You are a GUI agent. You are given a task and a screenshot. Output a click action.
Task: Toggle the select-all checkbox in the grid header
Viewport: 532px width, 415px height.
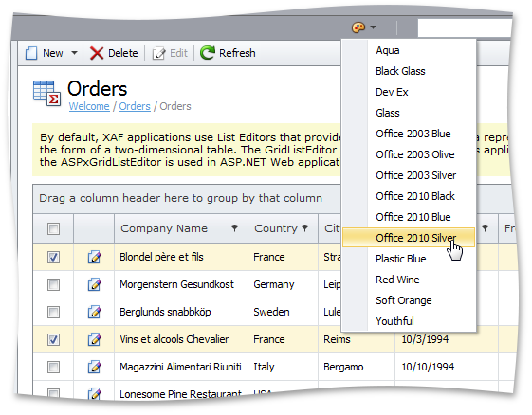[x=53, y=229]
